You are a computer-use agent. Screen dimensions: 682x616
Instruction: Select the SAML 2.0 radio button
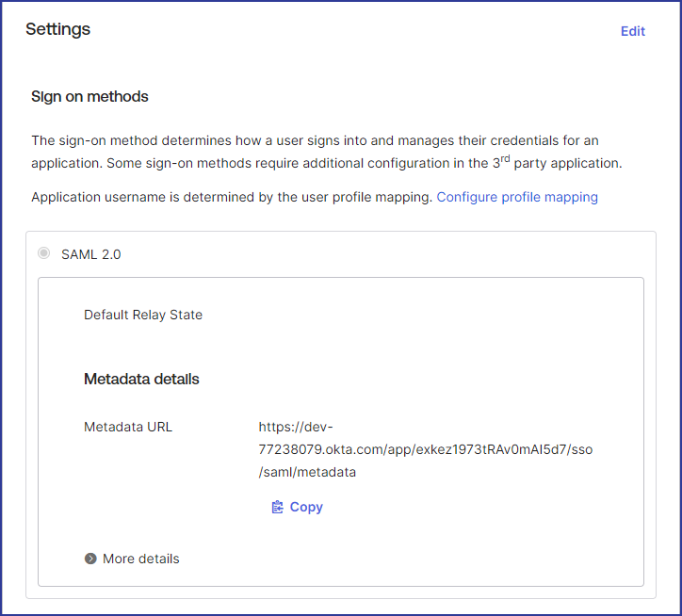coord(44,253)
